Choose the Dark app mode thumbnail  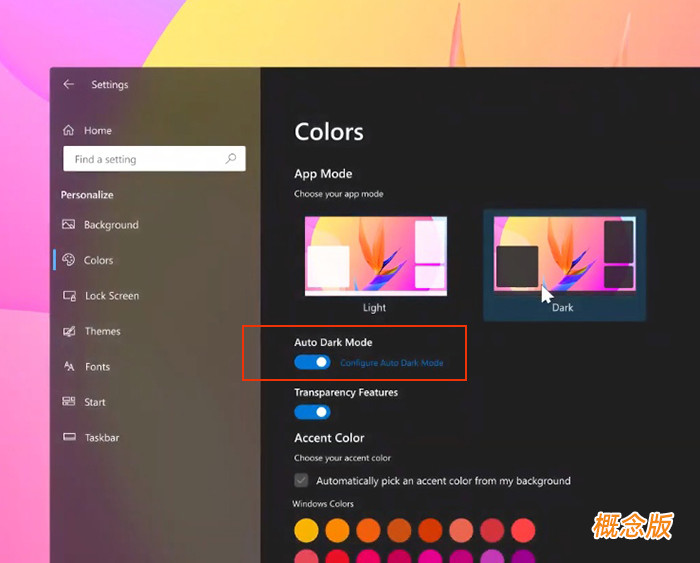point(564,256)
